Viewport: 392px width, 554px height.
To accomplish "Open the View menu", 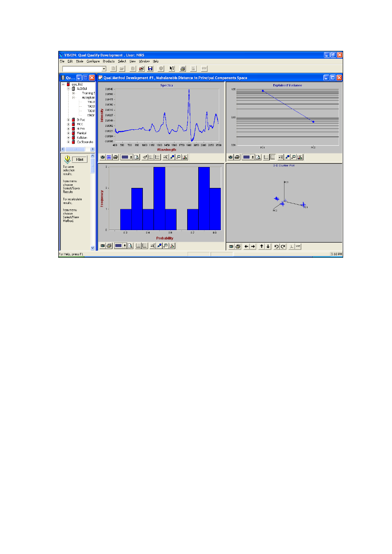I will point(133,61).
